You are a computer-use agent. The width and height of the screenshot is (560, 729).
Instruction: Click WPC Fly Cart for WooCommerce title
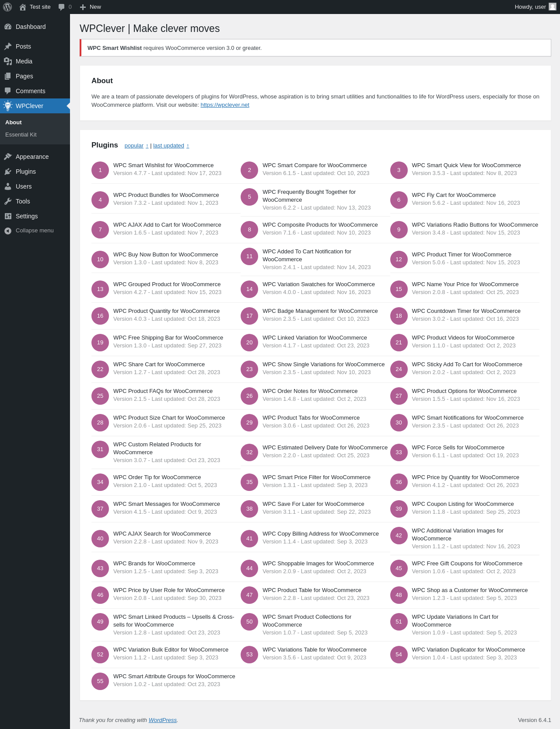[x=454, y=195]
